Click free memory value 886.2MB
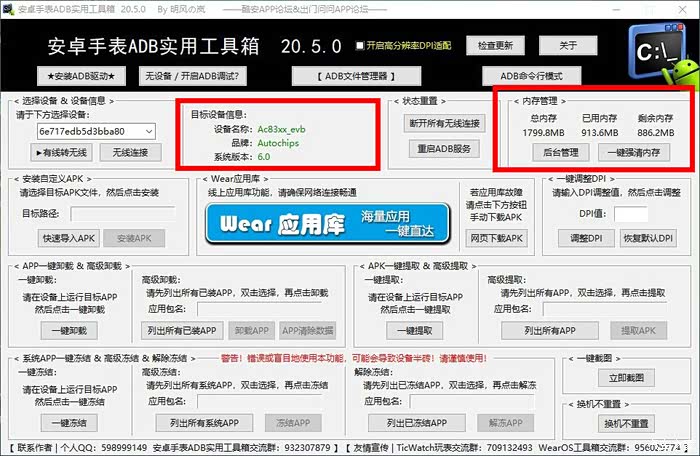The height and width of the screenshot is (456, 700). click(x=655, y=133)
